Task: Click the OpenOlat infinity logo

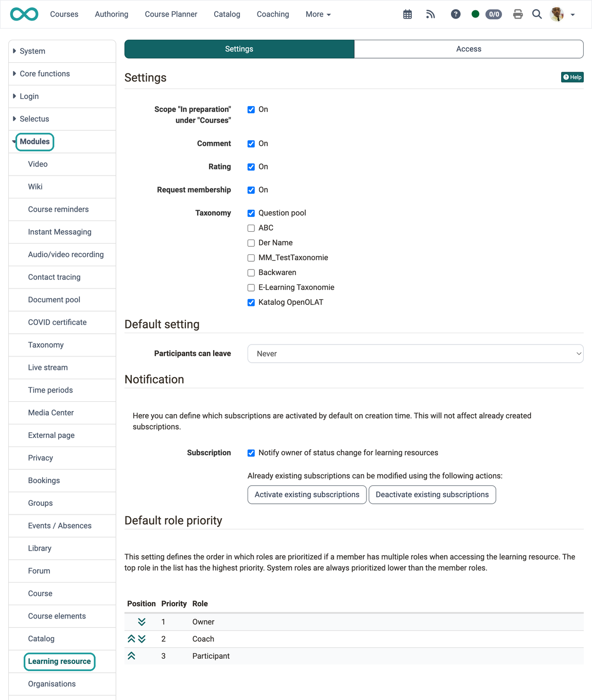Action: [x=24, y=14]
